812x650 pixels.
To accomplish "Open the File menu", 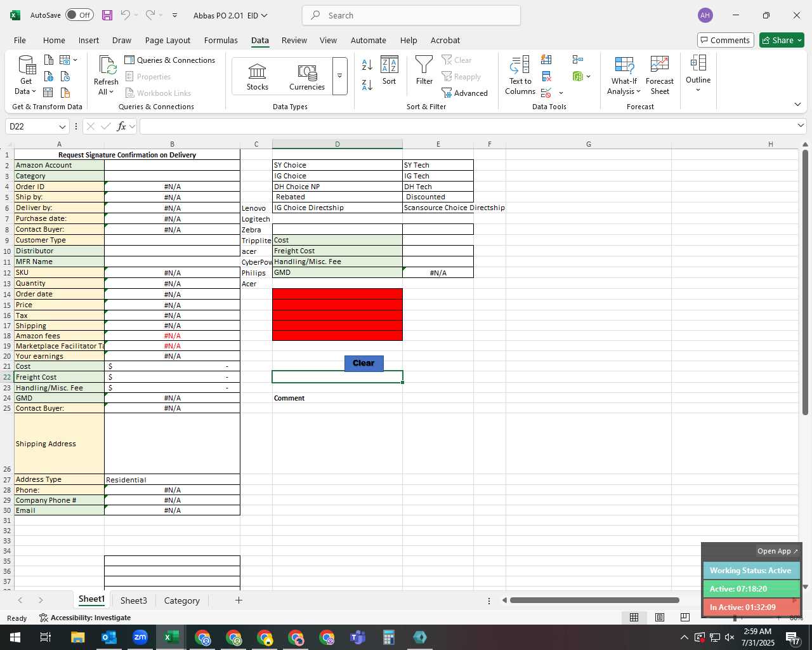I will tap(20, 40).
